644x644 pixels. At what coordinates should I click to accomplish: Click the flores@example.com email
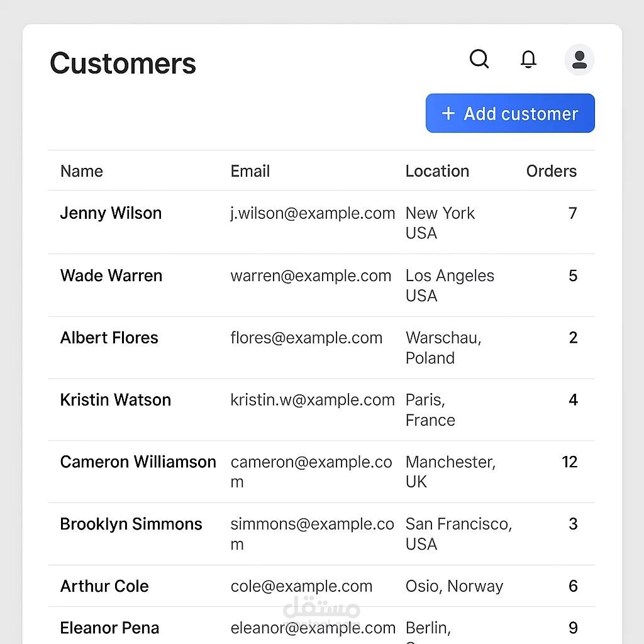coord(306,338)
